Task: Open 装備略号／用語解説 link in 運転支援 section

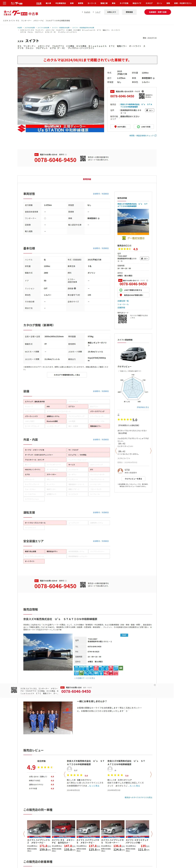Action: 101,513
